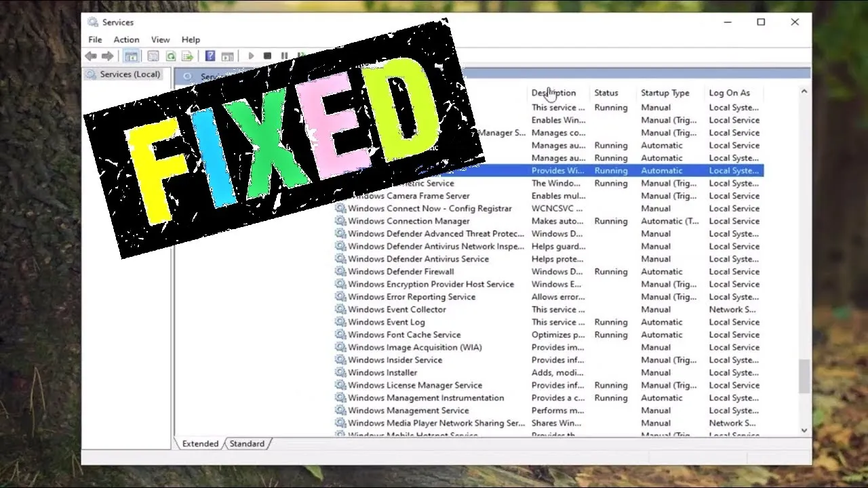This screenshot has width=868, height=488.
Task: Toggle the Show/Hide Action Pane toolbar icon
Action: pyautogui.click(x=228, y=56)
